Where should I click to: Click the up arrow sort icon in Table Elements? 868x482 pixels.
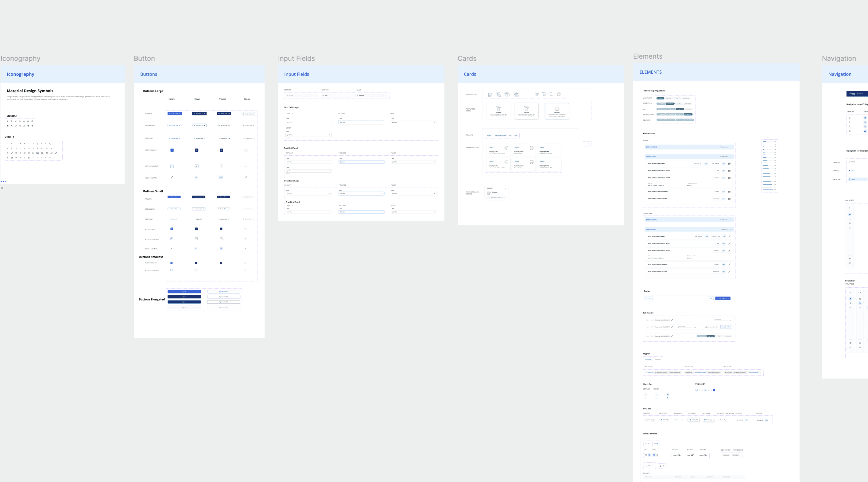pyautogui.click(x=664, y=466)
